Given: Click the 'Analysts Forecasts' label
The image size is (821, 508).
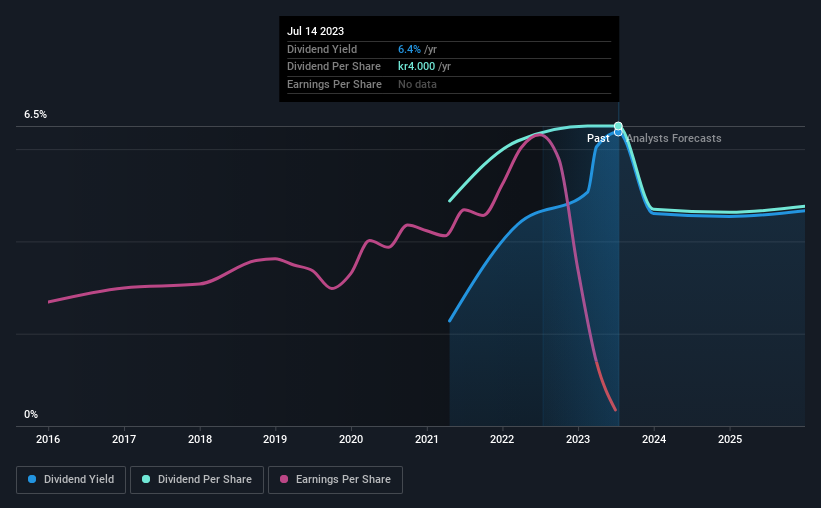Looking at the screenshot, I should 674,138.
